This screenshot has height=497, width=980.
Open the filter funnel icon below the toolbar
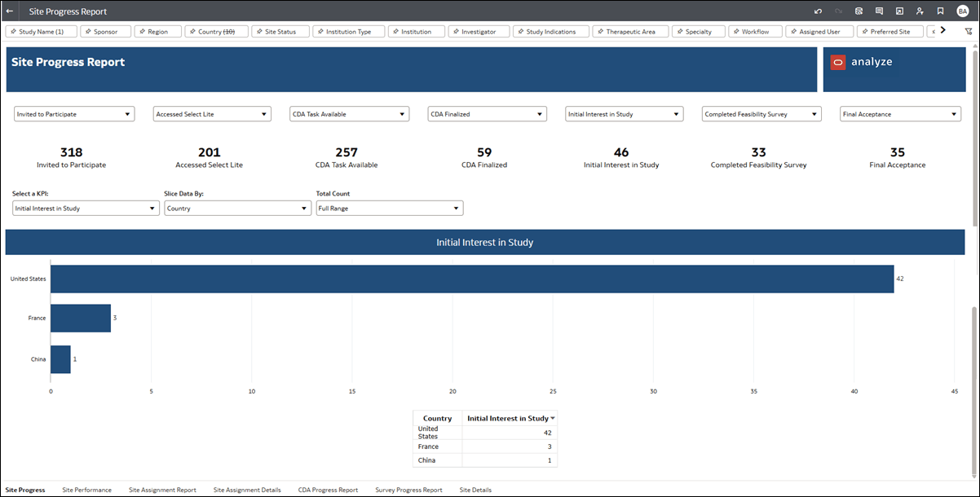point(969,31)
